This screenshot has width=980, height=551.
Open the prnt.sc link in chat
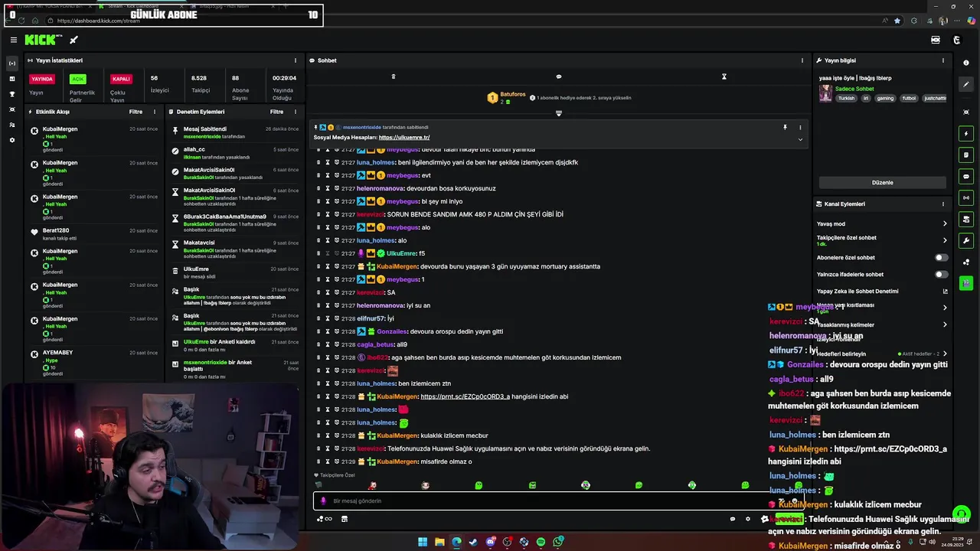[465, 396]
